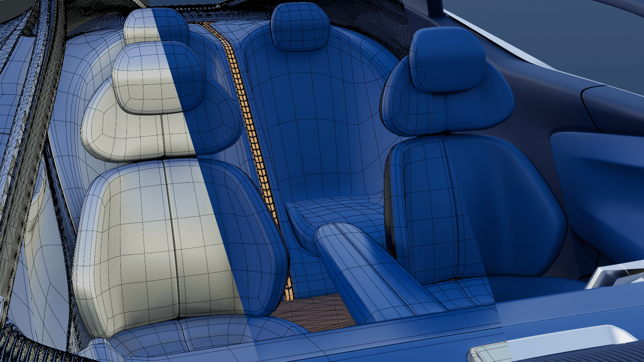This screenshot has width=644, height=362.
Task: Select the rear center seat headrest
Action: [x=300, y=26]
